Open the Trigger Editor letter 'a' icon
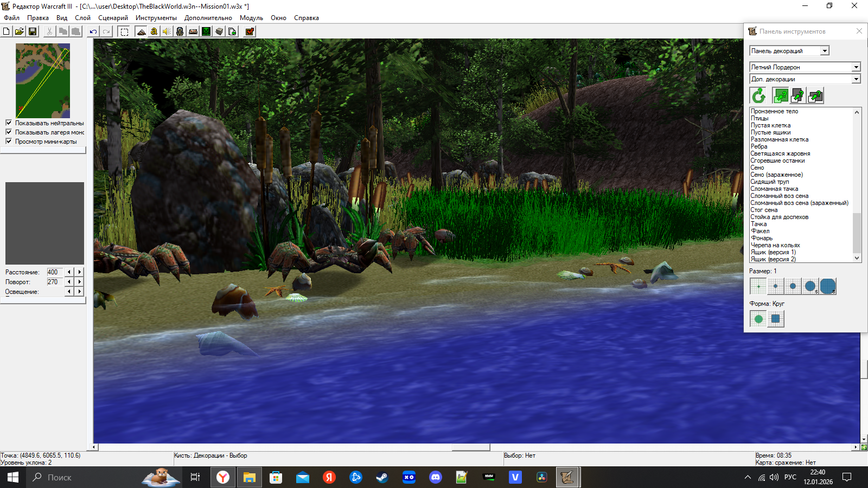The image size is (868, 488). (154, 31)
